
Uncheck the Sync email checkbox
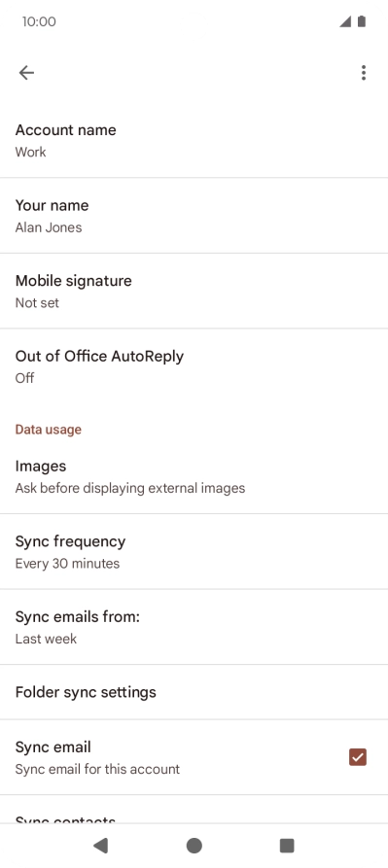coord(358,757)
